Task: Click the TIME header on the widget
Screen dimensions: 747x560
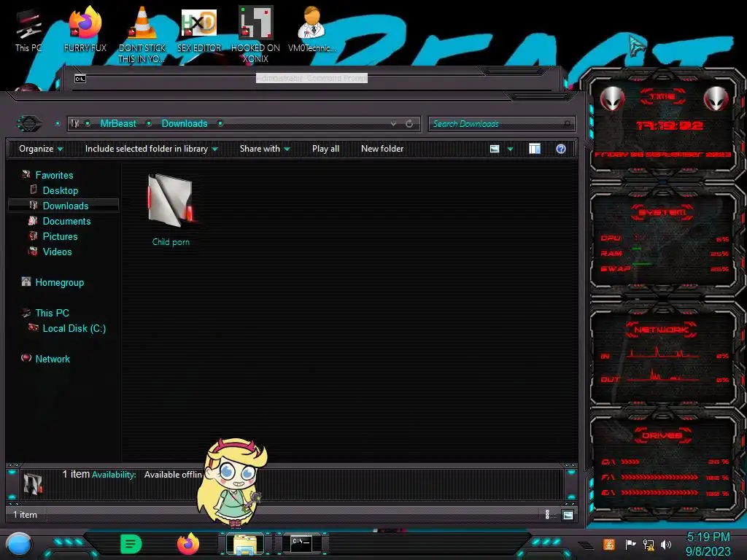Action: 662,96
